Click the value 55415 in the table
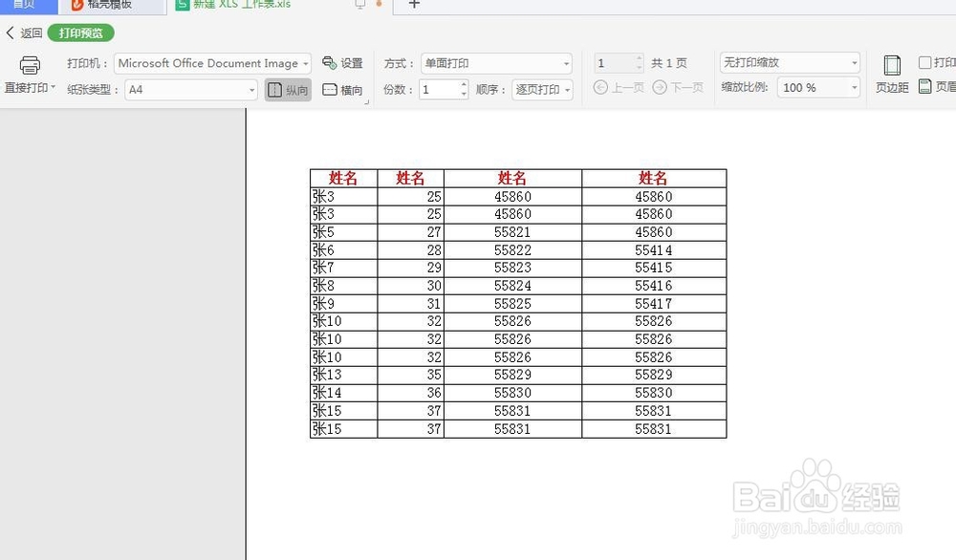956x560 pixels. pos(654,268)
